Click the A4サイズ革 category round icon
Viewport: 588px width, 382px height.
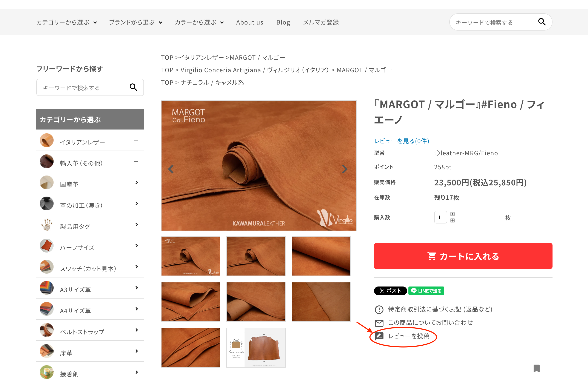(47, 309)
